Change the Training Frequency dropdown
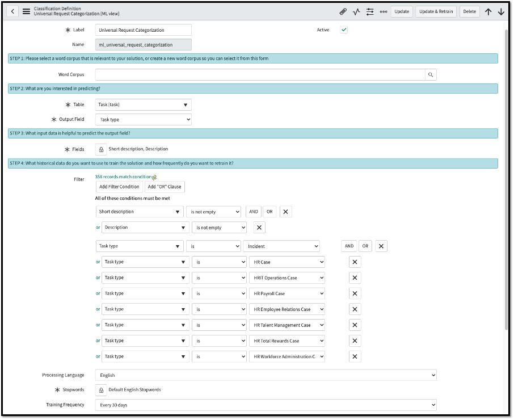Viewport: 514px width, 420px height. coord(265,405)
